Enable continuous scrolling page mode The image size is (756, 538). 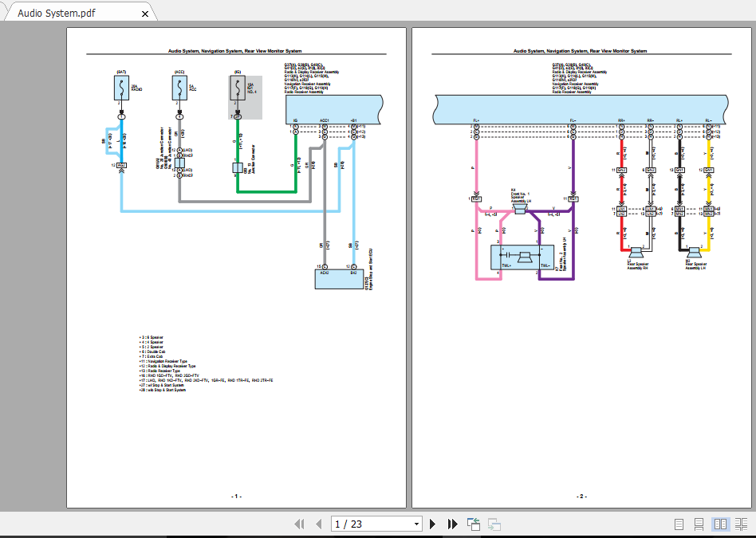click(699, 524)
